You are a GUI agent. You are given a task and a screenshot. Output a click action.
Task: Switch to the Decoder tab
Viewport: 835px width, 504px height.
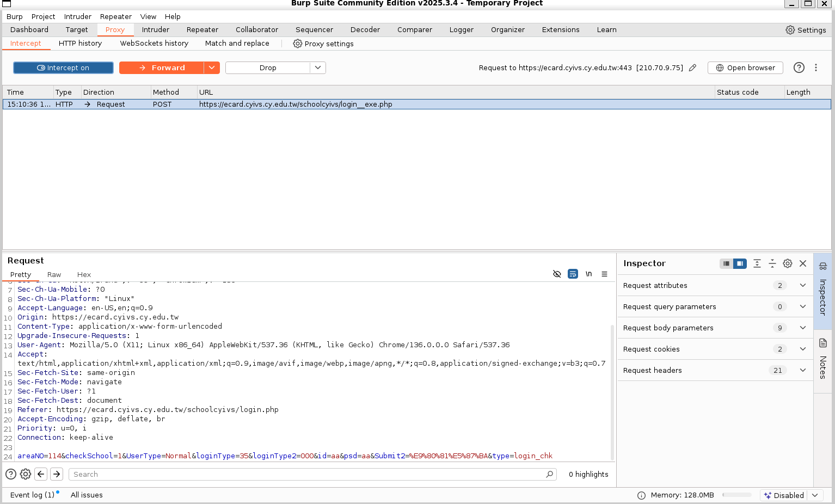pos(365,30)
